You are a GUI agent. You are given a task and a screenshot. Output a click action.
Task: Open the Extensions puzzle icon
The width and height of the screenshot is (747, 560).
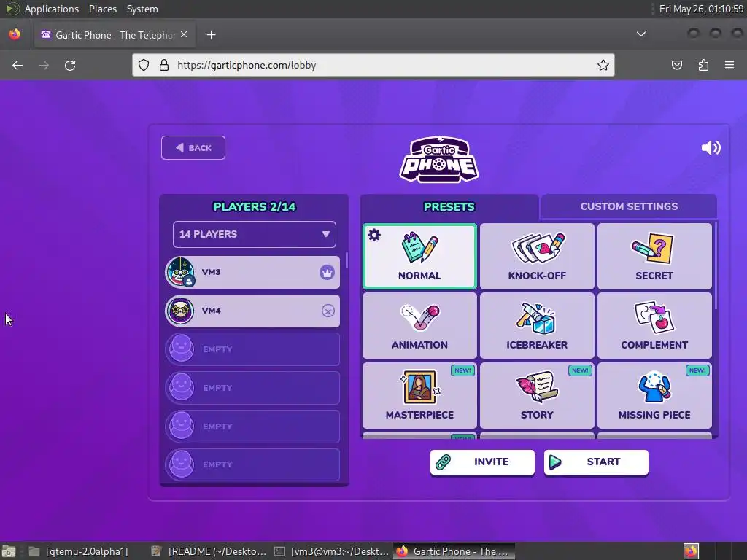[x=703, y=65]
